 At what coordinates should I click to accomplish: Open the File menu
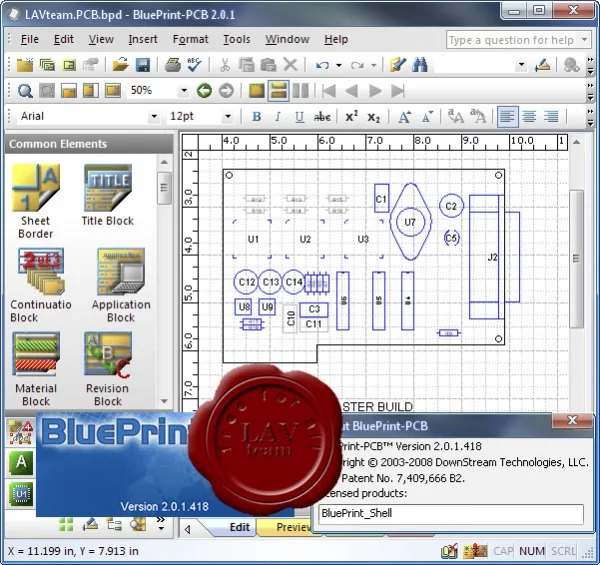coord(29,39)
